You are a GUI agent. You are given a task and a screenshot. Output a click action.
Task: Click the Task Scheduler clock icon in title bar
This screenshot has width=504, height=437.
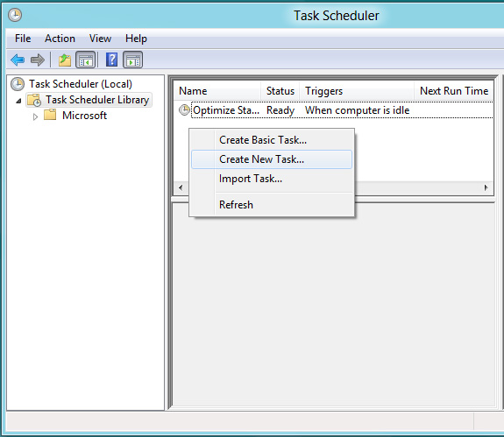click(15, 15)
